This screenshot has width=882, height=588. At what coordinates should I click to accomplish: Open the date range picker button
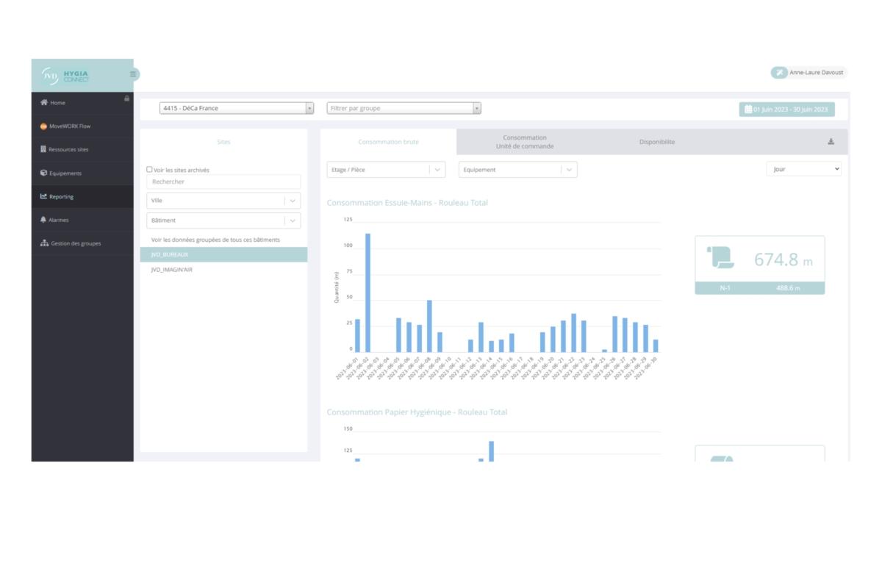pos(786,110)
